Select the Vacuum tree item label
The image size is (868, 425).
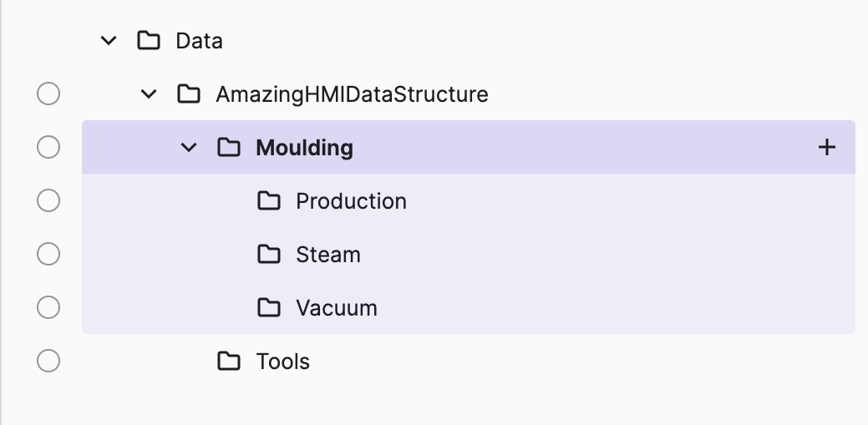click(337, 308)
